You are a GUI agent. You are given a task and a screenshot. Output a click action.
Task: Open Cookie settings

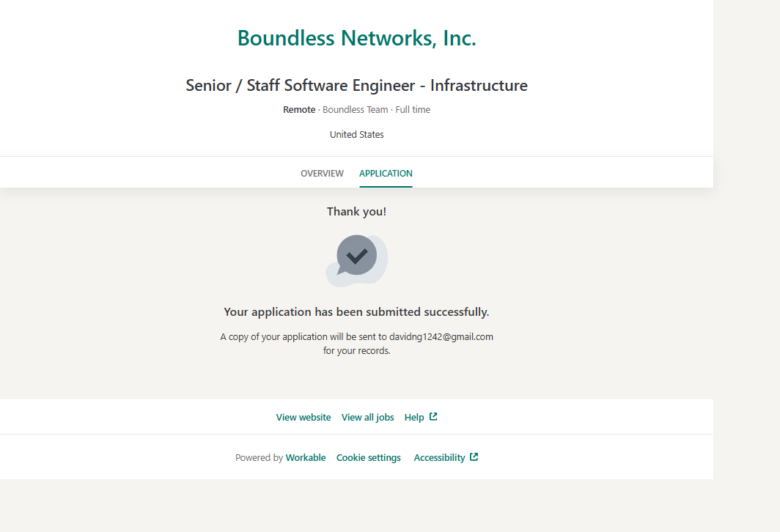[369, 458]
